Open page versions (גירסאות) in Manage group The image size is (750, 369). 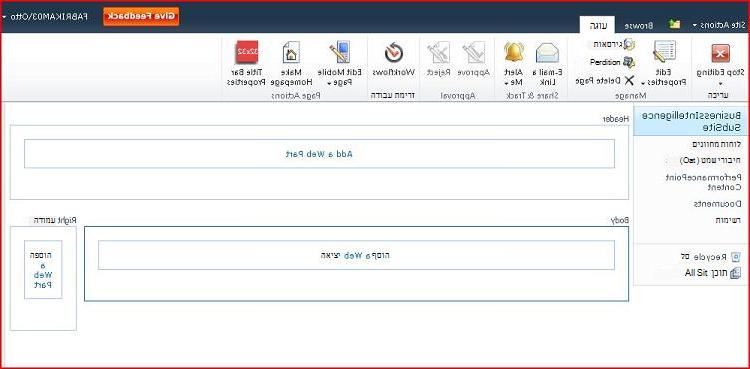pos(615,44)
